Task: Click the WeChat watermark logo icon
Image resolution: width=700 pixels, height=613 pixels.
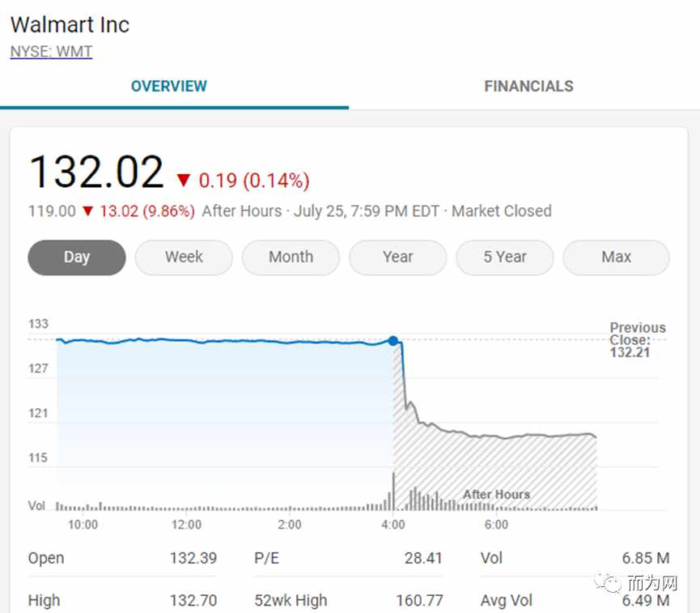Action: 607,583
